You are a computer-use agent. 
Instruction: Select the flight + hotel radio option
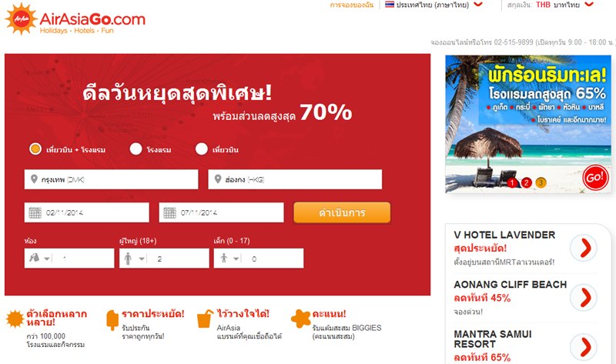[x=35, y=149]
